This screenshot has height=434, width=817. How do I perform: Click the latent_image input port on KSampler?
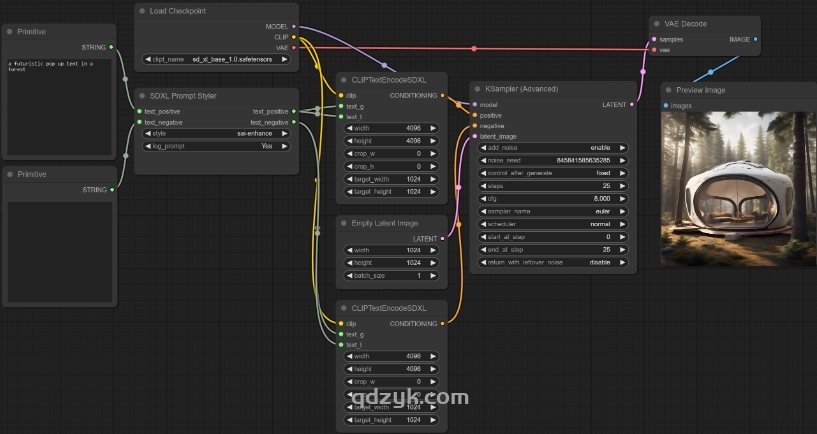(474, 136)
